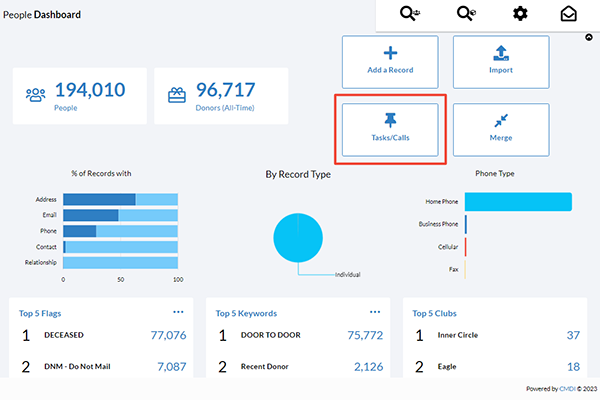The image size is (600, 400).
Task: Click the 37 club count
Action: click(573, 335)
